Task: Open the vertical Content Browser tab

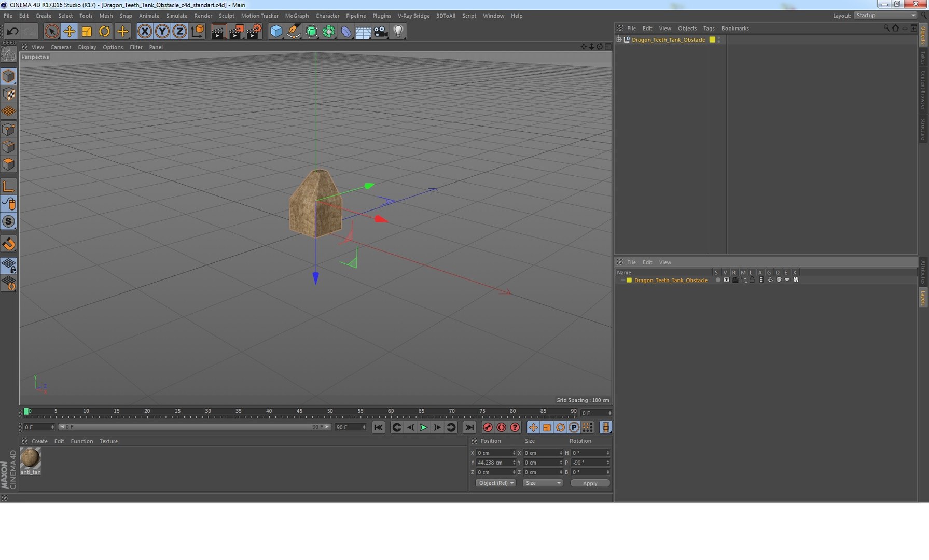Action: (x=923, y=90)
